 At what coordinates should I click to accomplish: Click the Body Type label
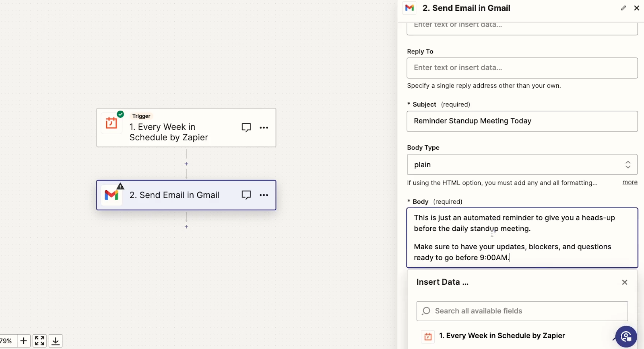click(x=423, y=148)
